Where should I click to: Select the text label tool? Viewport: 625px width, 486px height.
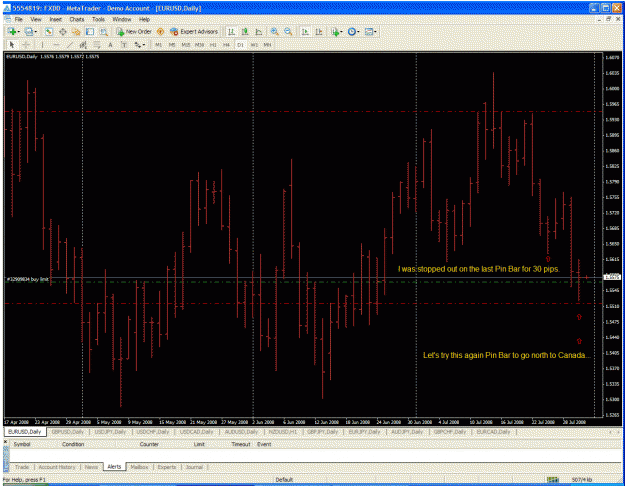click(124, 45)
